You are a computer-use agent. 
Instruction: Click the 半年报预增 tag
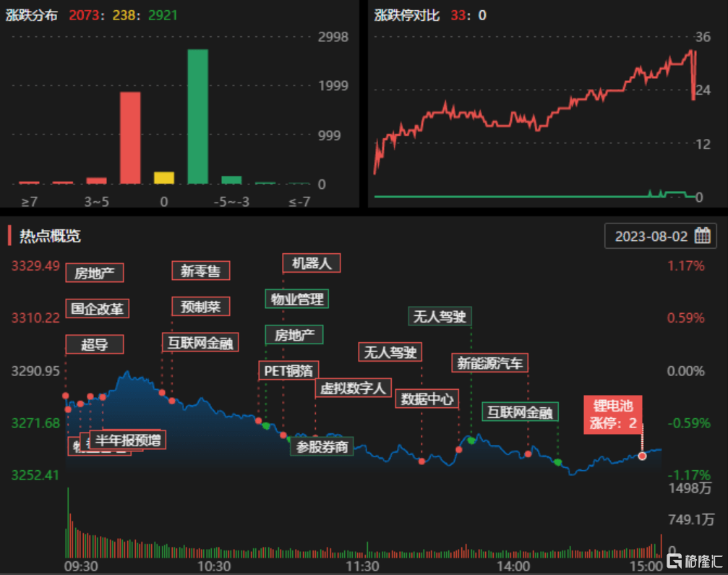tap(128, 440)
